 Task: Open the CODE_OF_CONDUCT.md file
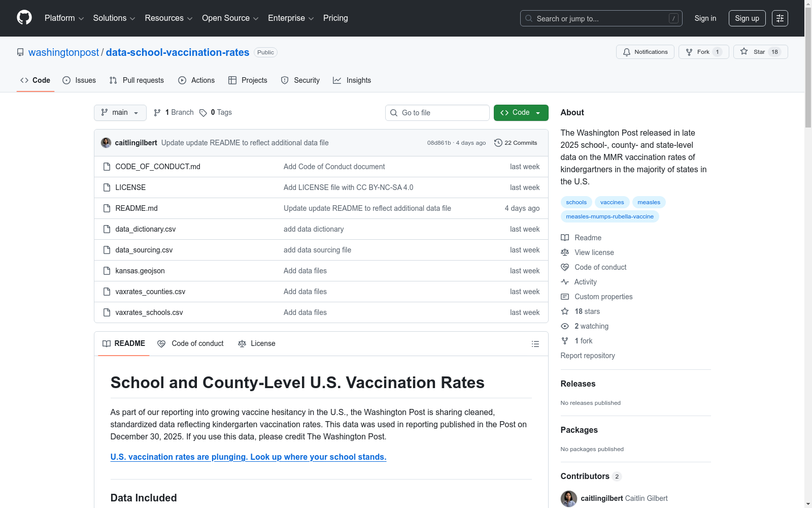158,167
